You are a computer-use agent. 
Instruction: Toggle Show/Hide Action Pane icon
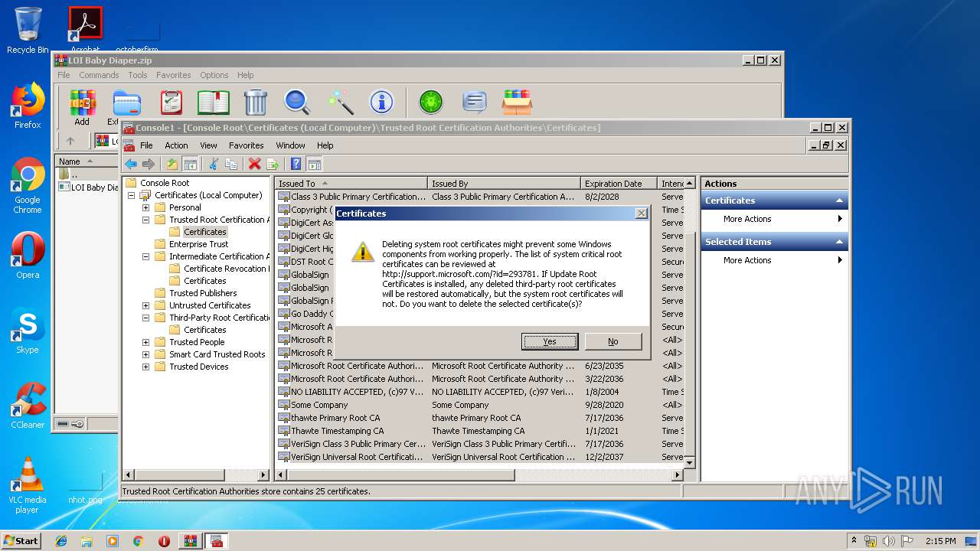314,164
